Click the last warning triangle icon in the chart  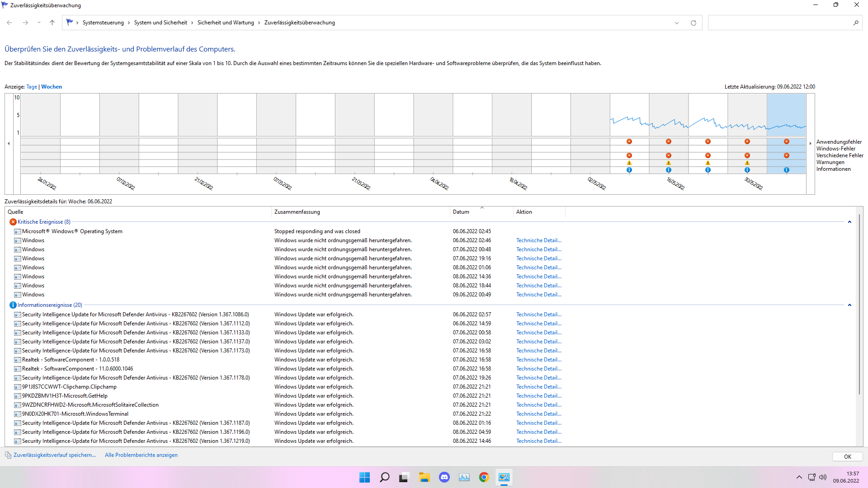[x=747, y=163]
